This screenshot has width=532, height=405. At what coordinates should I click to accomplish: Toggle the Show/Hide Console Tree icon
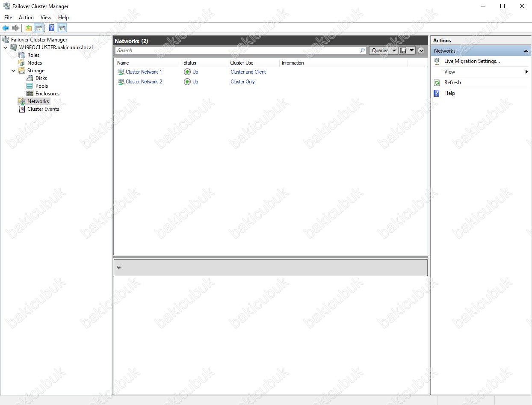(x=39, y=28)
